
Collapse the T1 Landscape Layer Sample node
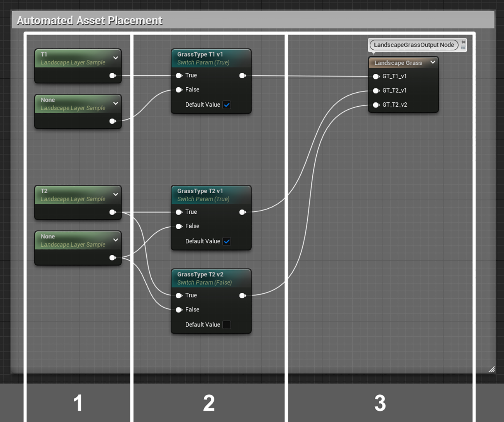(x=116, y=58)
